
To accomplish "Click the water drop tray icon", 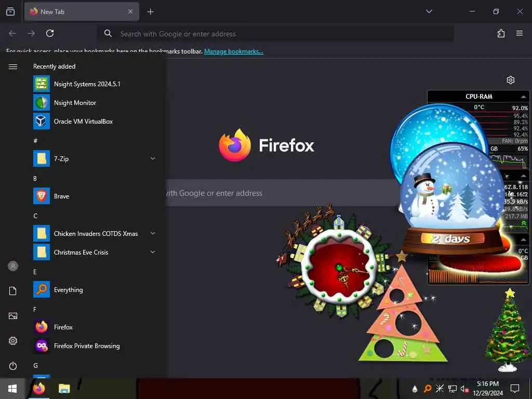I will [415, 389].
